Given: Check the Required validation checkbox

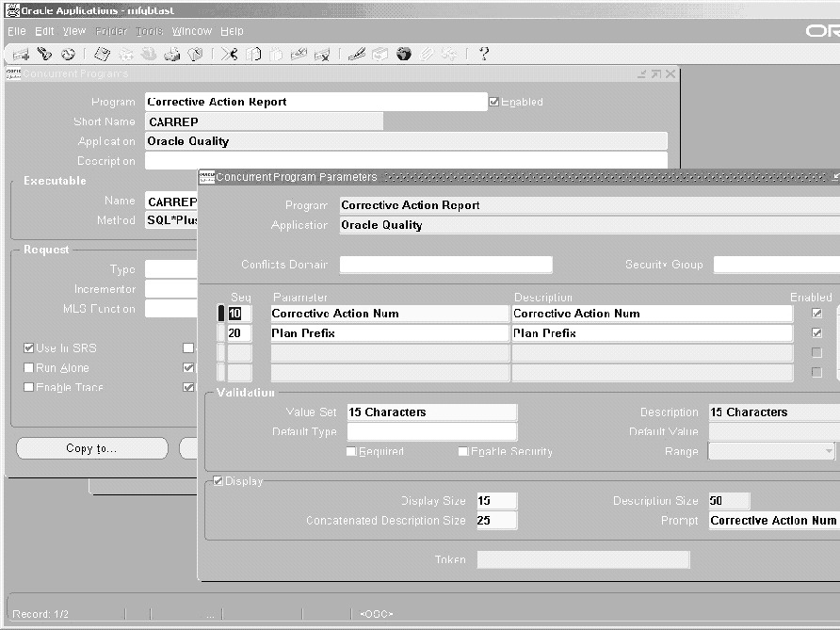Looking at the screenshot, I should pos(351,451).
